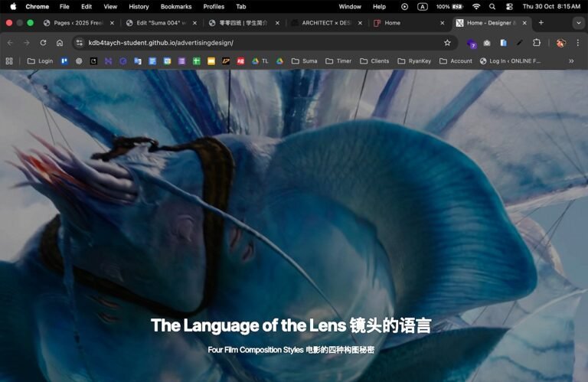The image size is (588, 382).
Task: Show hidden bookmarks with the double chevron
Action: (x=571, y=61)
